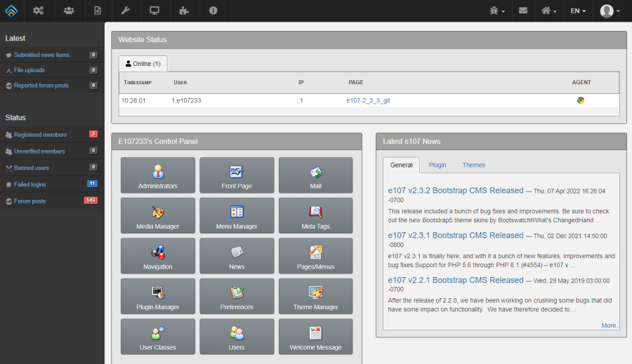Open the Mail tile
Image resolution: width=632 pixels, height=364 pixels.
(x=315, y=175)
